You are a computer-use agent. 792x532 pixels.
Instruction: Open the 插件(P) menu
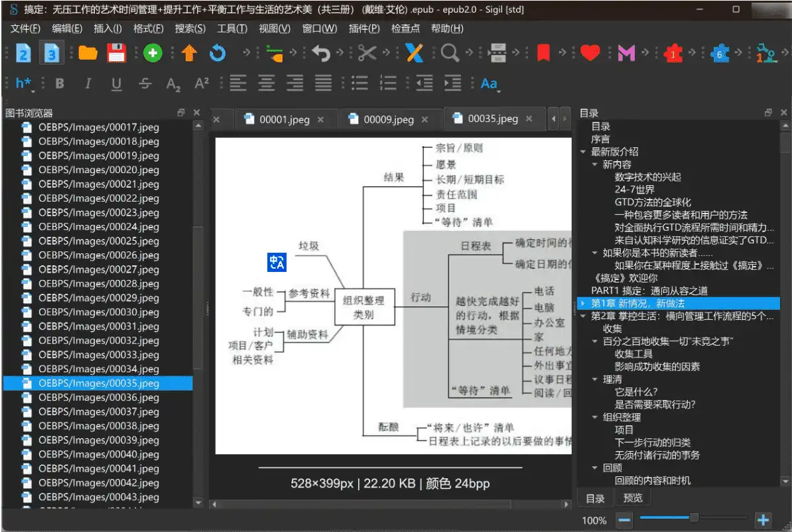coord(364,29)
